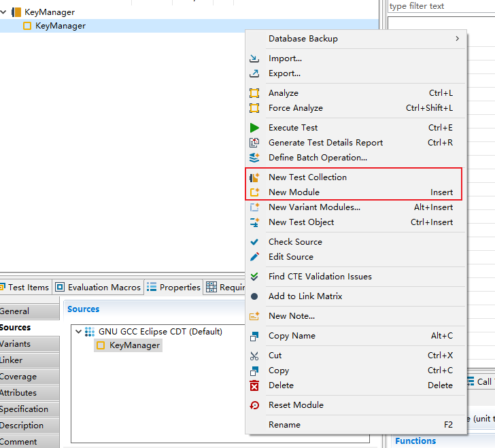Click the New Test Collection icon
495x448 pixels.
(x=254, y=177)
